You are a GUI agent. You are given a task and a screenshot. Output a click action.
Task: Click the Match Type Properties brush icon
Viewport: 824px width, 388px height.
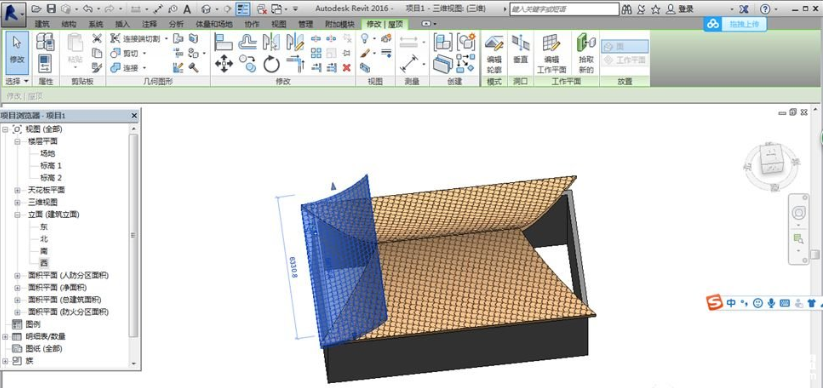(97, 67)
